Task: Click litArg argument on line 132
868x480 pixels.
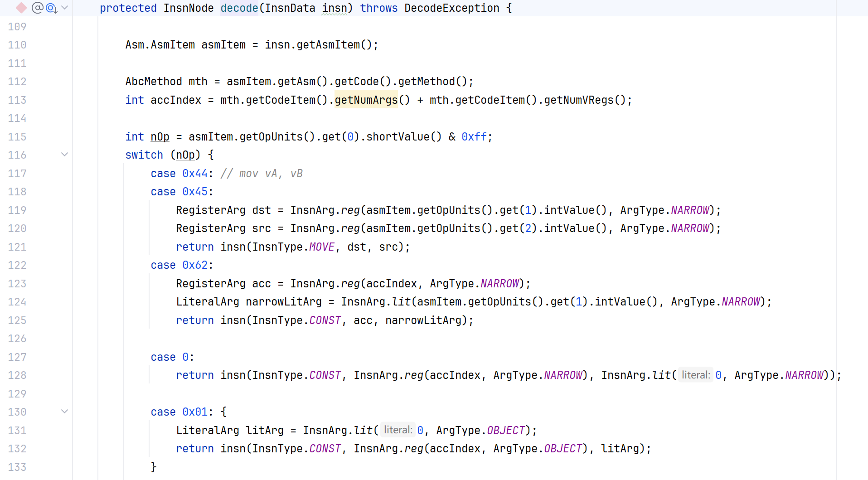Action: pos(620,449)
